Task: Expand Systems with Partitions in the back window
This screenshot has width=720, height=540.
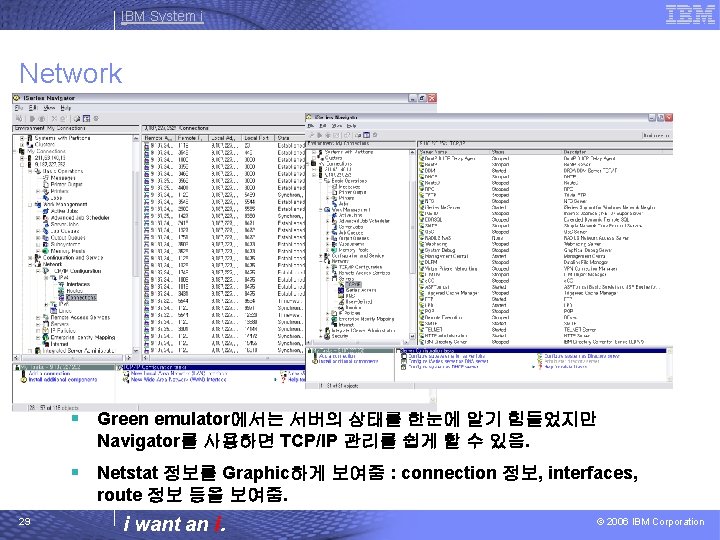Action: click(22, 138)
